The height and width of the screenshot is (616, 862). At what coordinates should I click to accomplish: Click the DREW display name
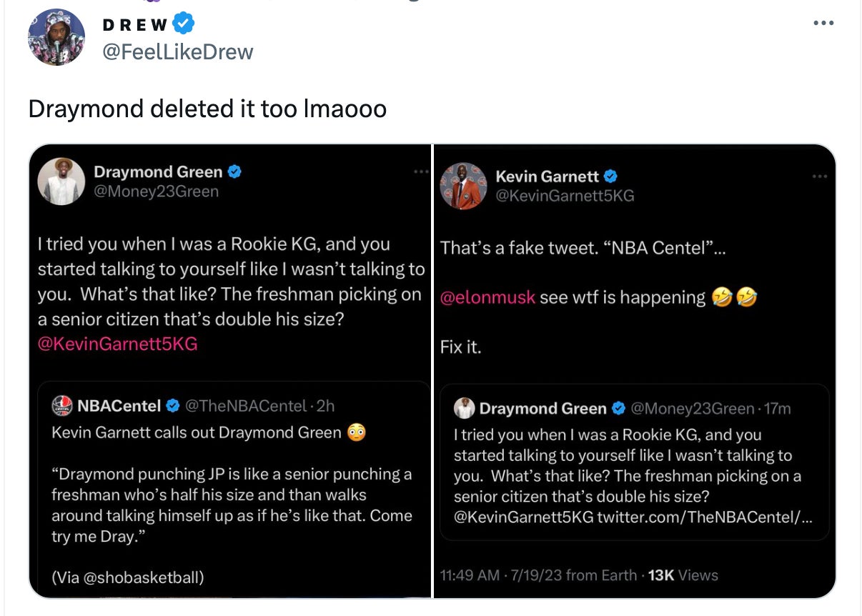[x=136, y=25]
